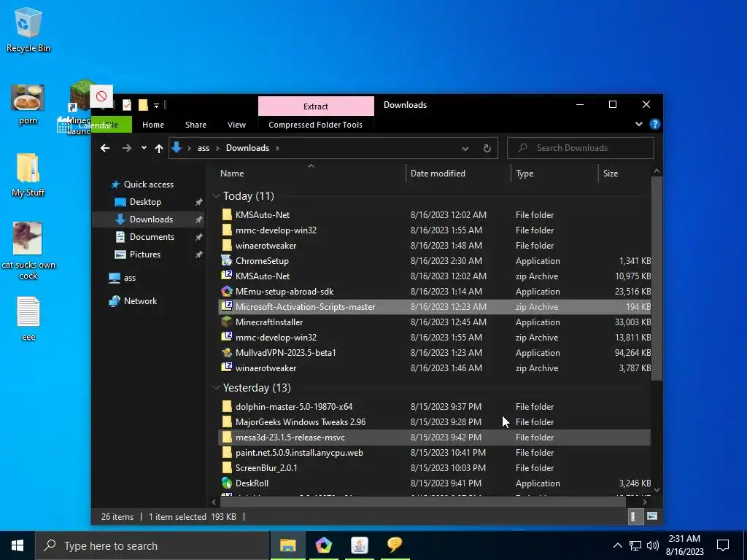This screenshot has height=560, width=747.
Task: Select Documents in the navigation pane
Action: (152, 237)
